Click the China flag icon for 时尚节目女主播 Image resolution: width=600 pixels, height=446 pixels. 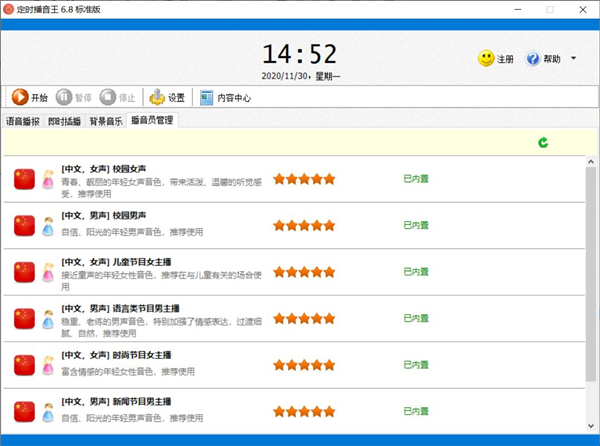[24, 365]
